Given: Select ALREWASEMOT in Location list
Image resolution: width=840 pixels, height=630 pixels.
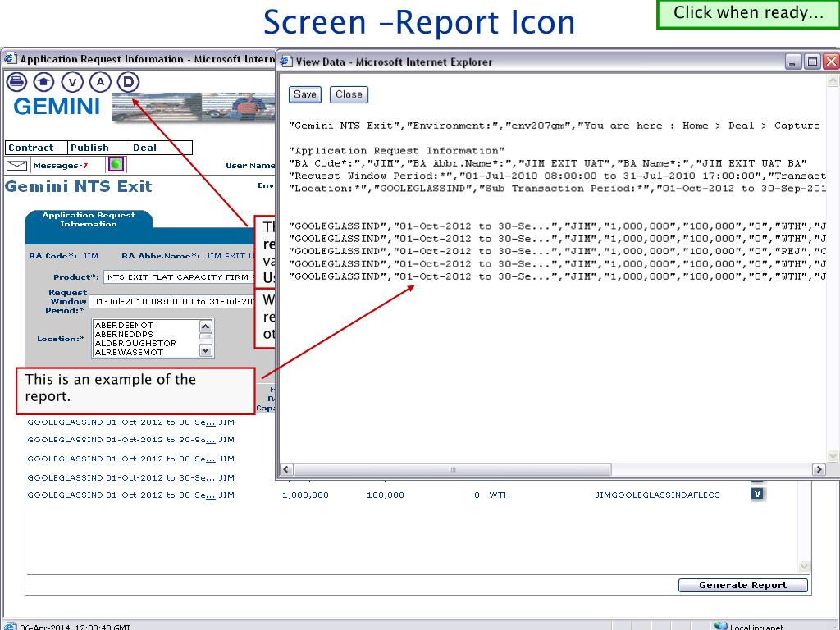Looking at the screenshot, I should 129,352.
